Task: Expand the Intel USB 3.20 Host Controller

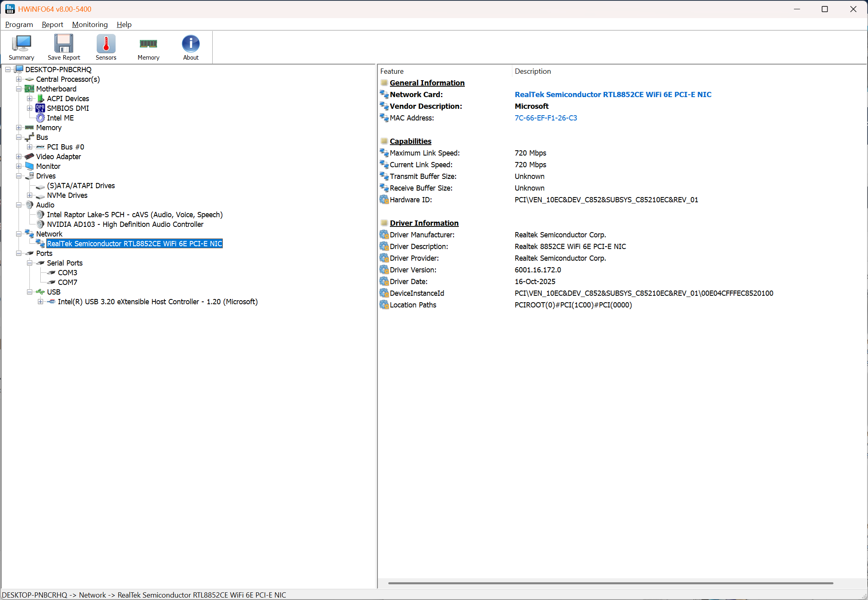Action: [x=40, y=301]
